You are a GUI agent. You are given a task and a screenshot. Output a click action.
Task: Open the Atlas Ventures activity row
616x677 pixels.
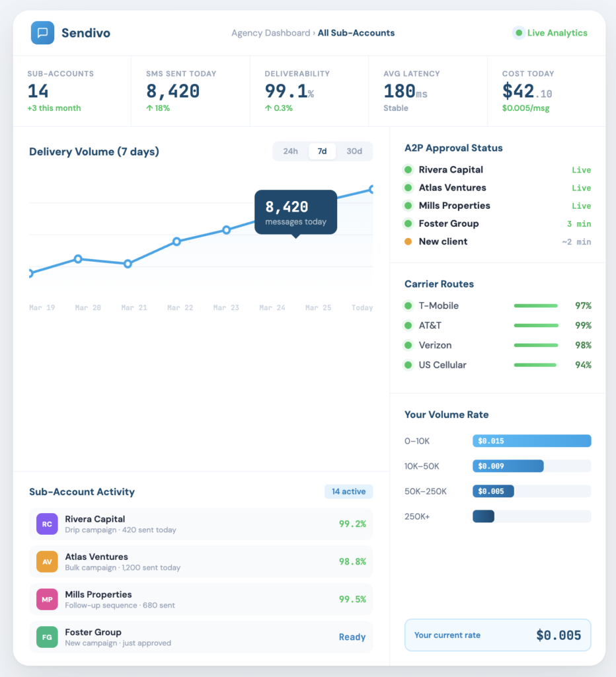201,562
